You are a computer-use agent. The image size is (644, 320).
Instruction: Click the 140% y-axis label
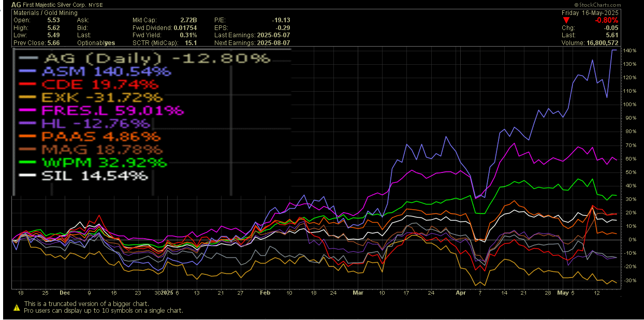pyautogui.click(x=630, y=51)
